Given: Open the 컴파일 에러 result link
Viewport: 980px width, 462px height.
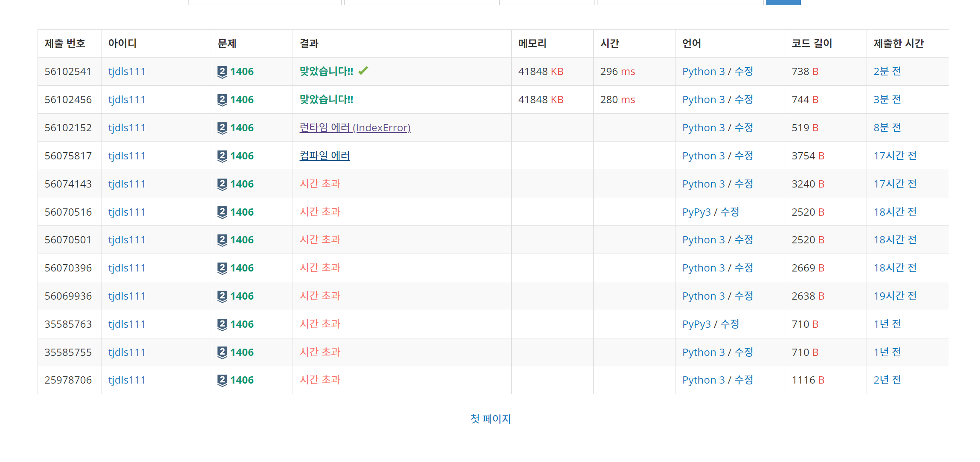Looking at the screenshot, I should pyautogui.click(x=325, y=156).
